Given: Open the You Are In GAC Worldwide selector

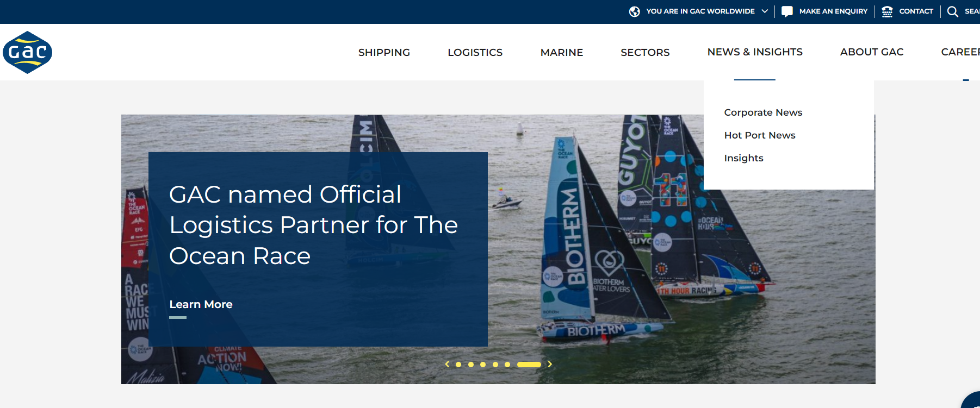Looking at the screenshot, I should (700, 11).
